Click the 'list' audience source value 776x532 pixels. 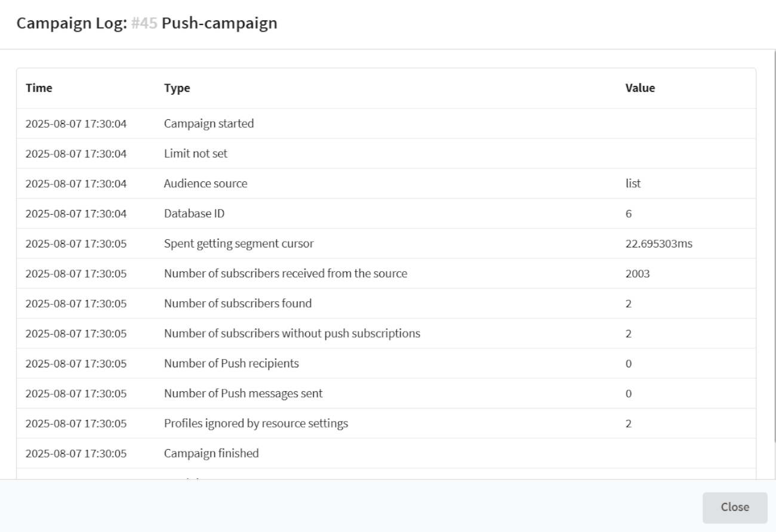click(633, 184)
